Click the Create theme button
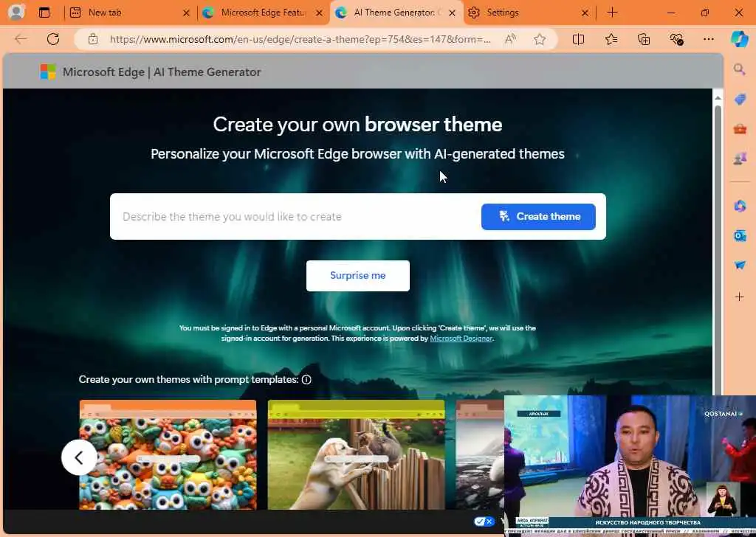This screenshot has height=537, width=756. coord(538,217)
